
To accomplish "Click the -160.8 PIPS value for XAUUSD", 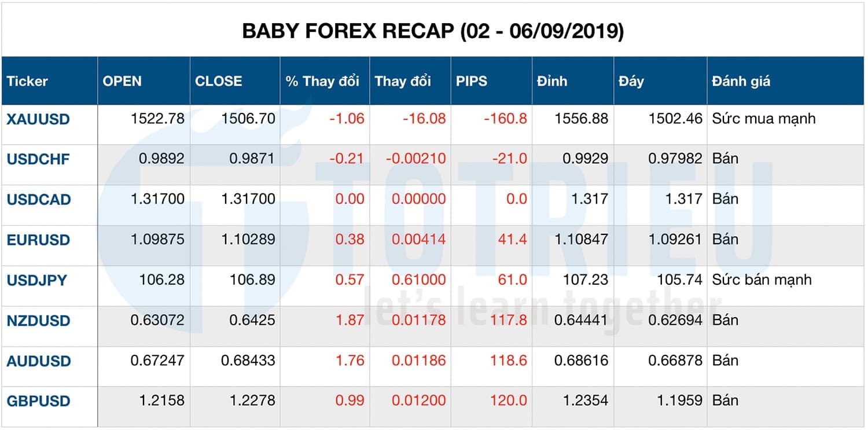I will pyautogui.click(x=505, y=119).
